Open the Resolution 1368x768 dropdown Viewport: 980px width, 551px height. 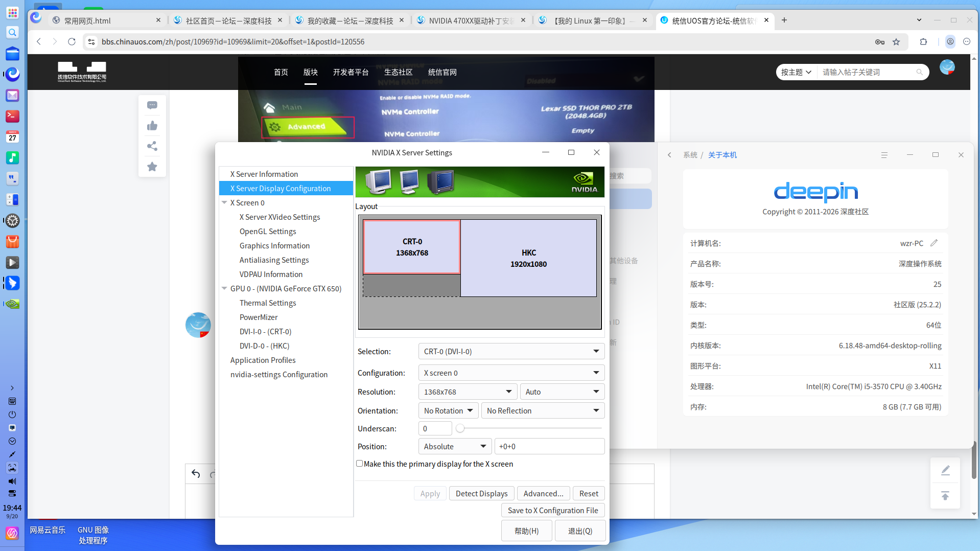point(468,392)
